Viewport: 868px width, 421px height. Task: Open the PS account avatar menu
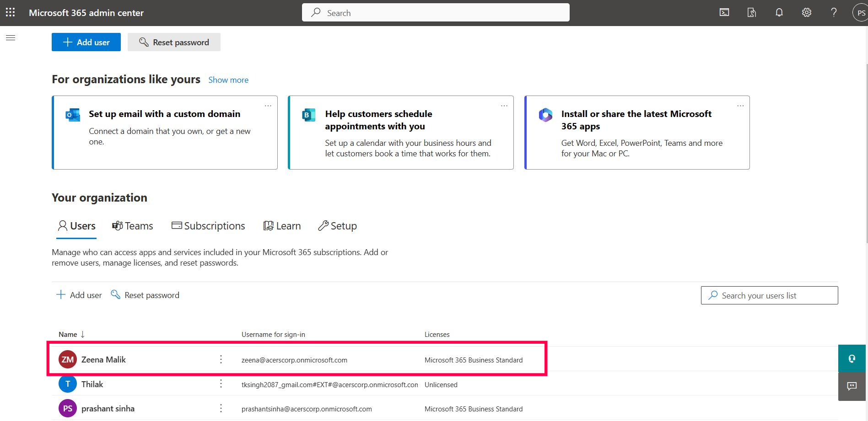click(860, 13)
